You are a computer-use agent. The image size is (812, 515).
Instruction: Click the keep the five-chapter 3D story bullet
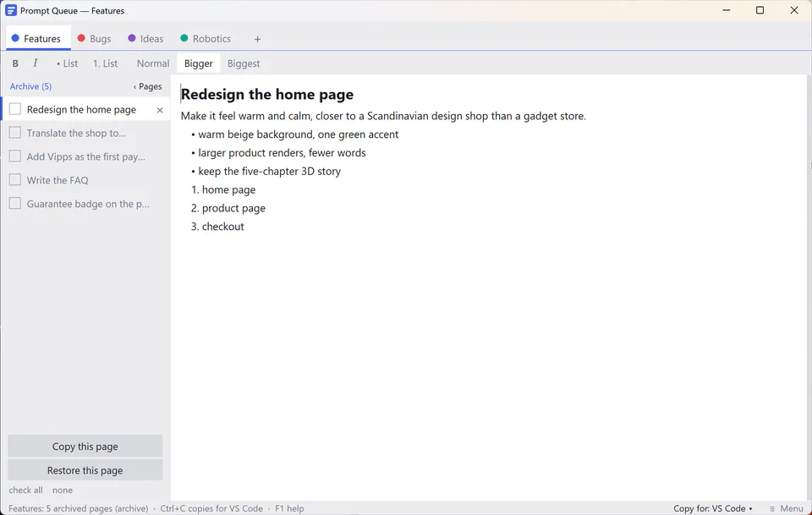(266, 172)
